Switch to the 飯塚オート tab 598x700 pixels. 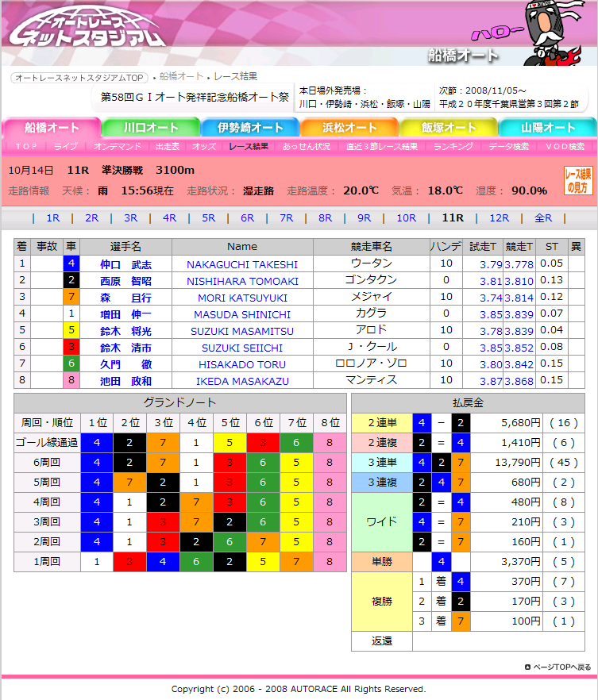tap(449, 128)
